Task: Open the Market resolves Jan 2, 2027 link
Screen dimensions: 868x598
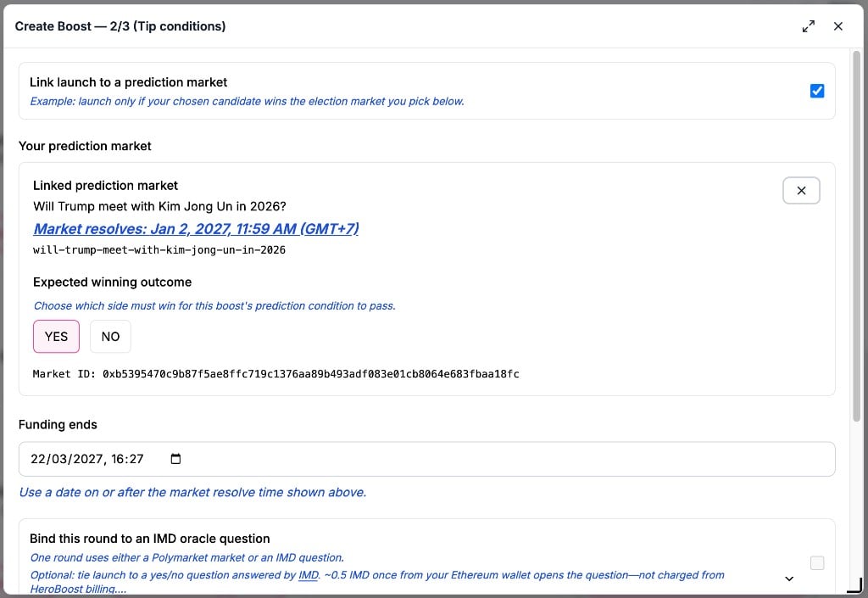Action: [196, 229]
